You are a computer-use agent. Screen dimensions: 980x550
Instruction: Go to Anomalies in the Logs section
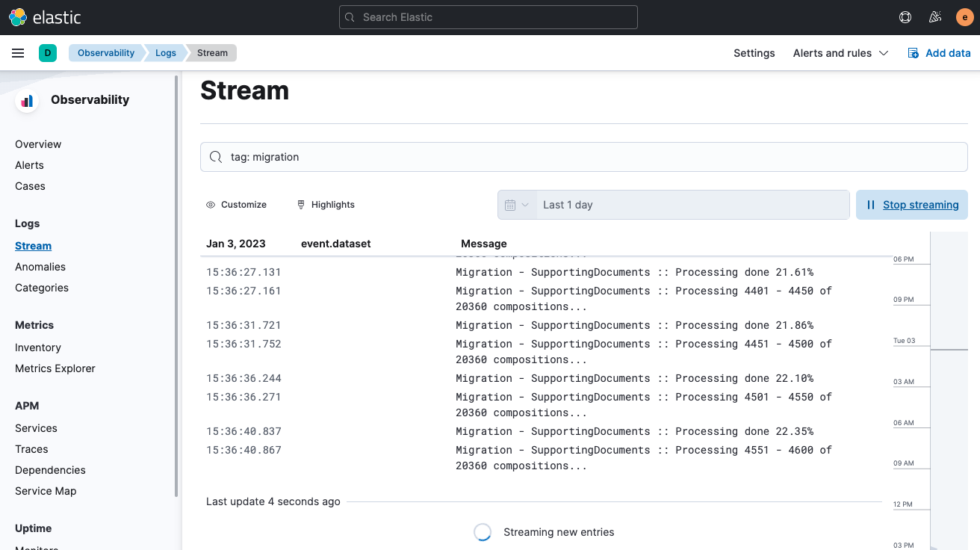pos(40,267)
